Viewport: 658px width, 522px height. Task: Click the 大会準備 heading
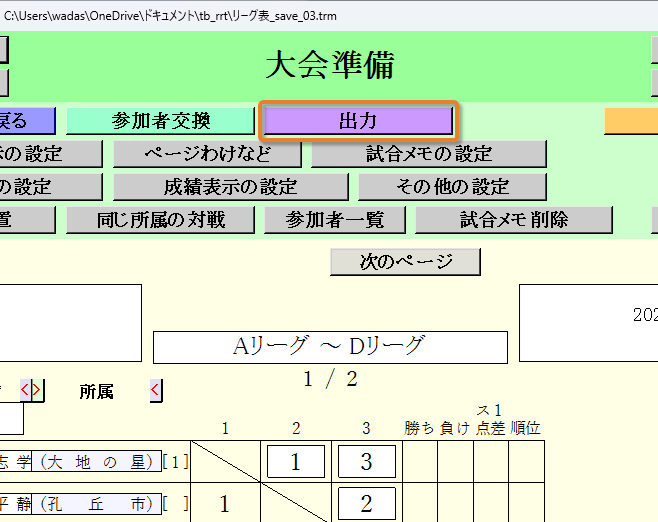[x=330, y=65]
